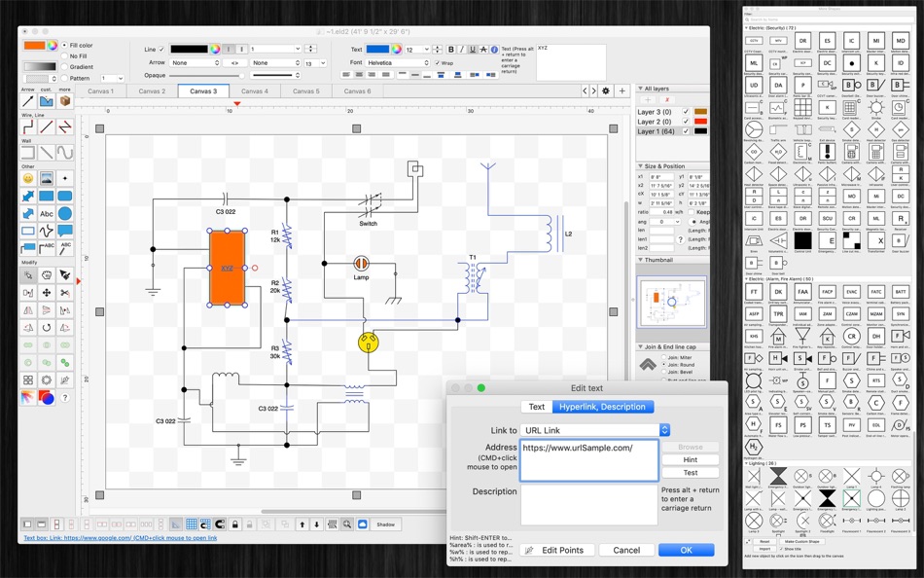Screen dimensions: 924x578
Task: Click the rotate tool in Modify
Action: pos(47,327)
